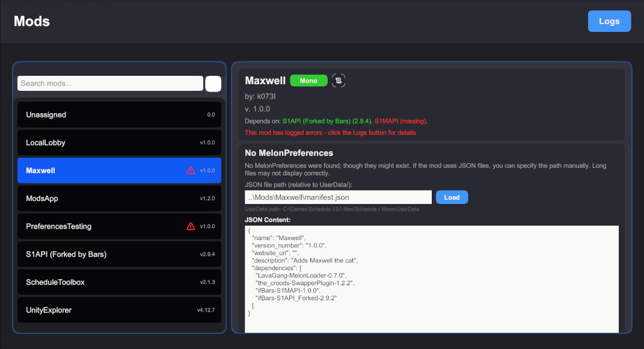644x349 pixels.
Task: Select S1API (Forked by Bars) mod
Action: (118, 254)
